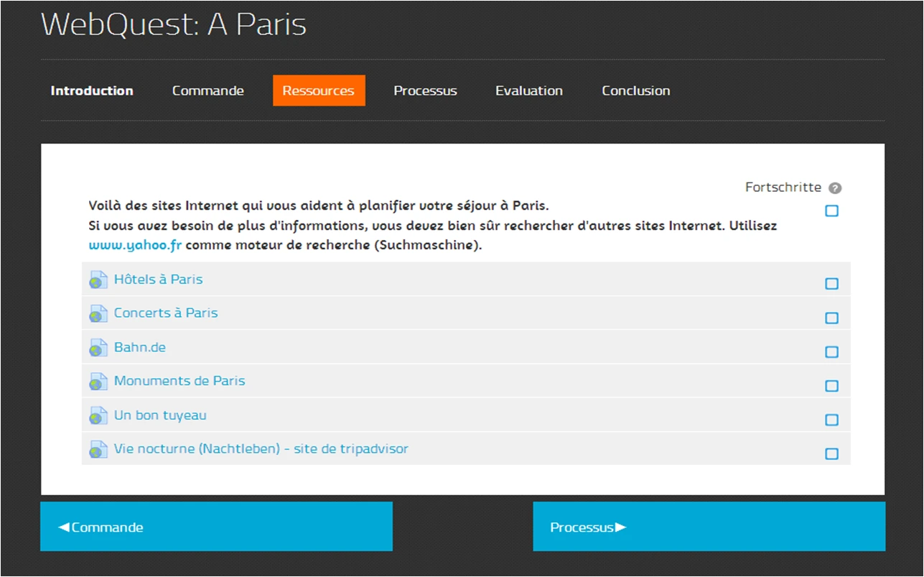Switch to the Introduction tab

point(92,91)
